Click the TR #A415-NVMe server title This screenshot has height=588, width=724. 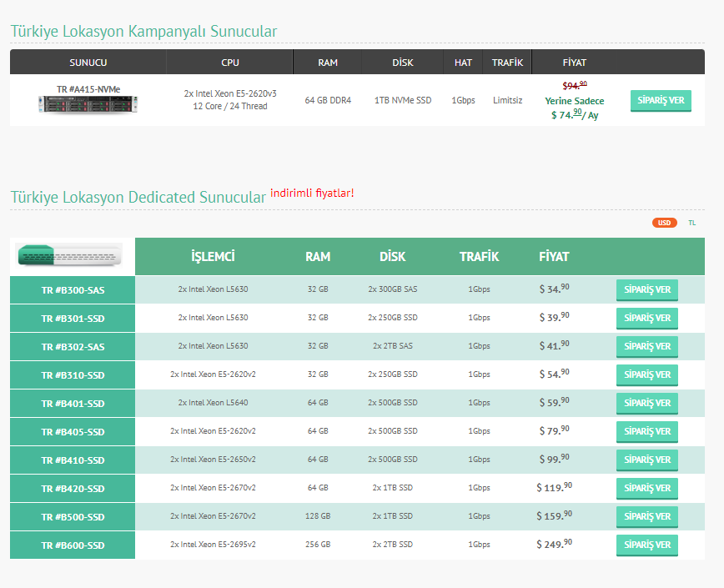88,89
